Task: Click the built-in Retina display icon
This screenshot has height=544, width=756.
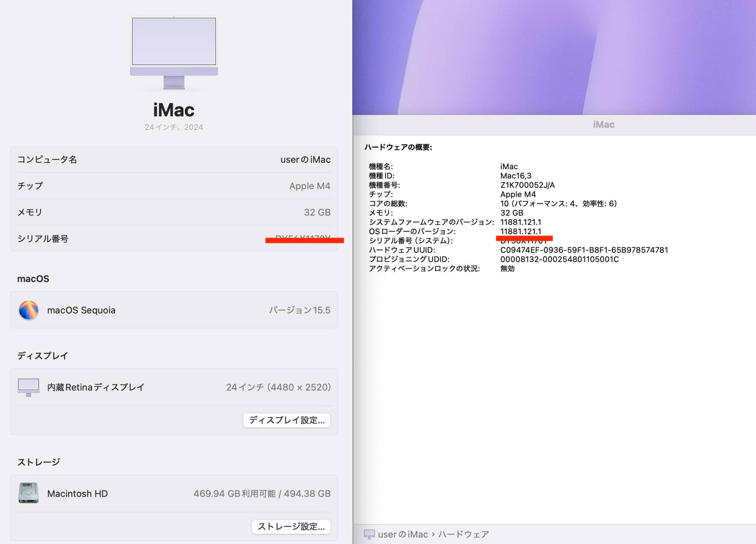Action: [28, 387]
